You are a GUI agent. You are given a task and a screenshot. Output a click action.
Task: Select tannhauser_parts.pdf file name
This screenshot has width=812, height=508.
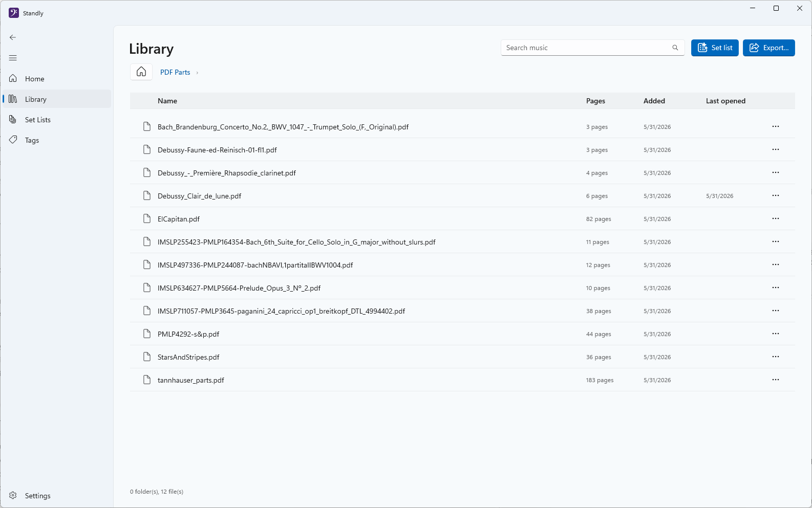point(191,380)
